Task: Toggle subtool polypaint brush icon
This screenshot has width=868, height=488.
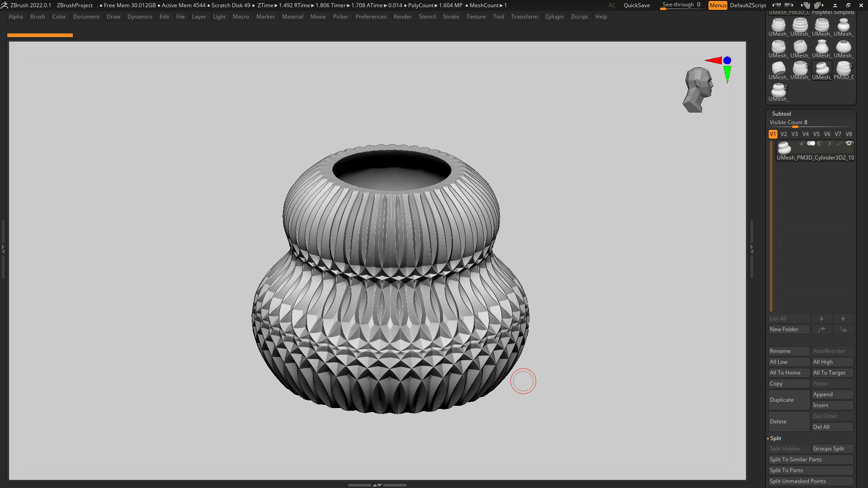Action: click(x=839, y=144)
